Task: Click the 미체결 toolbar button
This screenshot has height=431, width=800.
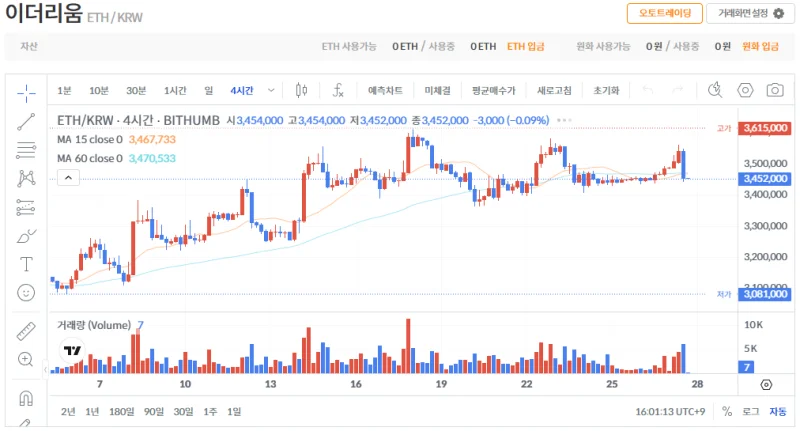Action: (437, 91)
